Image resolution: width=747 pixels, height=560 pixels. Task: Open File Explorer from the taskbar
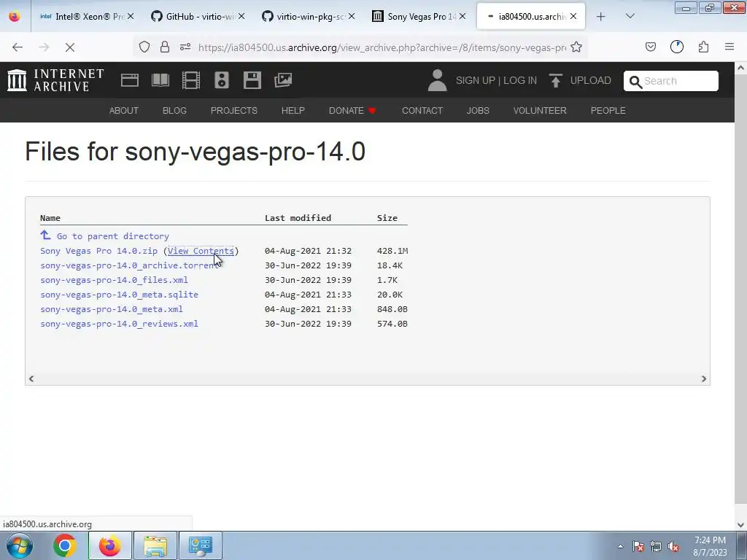tap(155, 545)
